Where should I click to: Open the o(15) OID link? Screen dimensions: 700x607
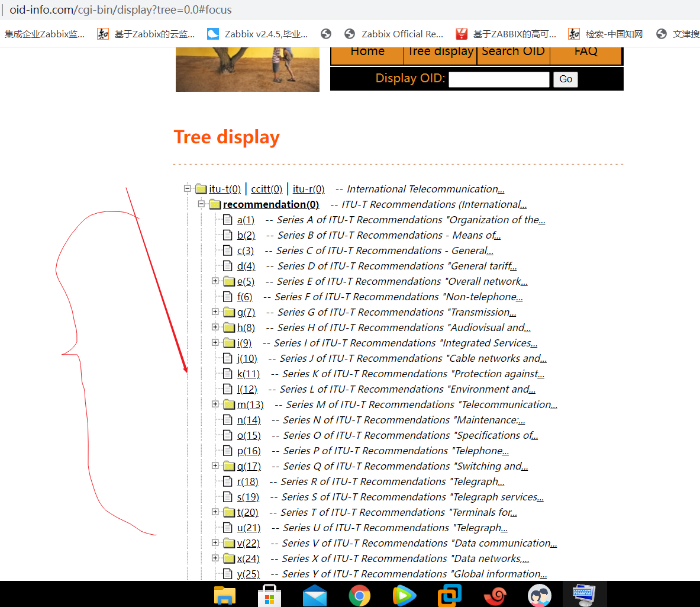pos(249,435)
